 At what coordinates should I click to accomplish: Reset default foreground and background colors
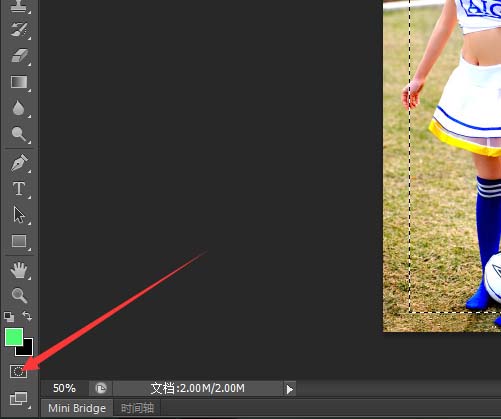click(9, 317)
